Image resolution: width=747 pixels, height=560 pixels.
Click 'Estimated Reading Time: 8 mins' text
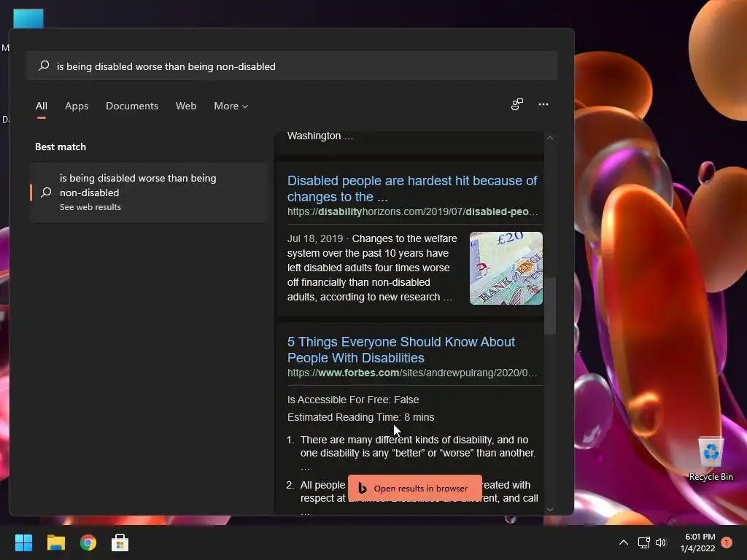tap(360, 417)
